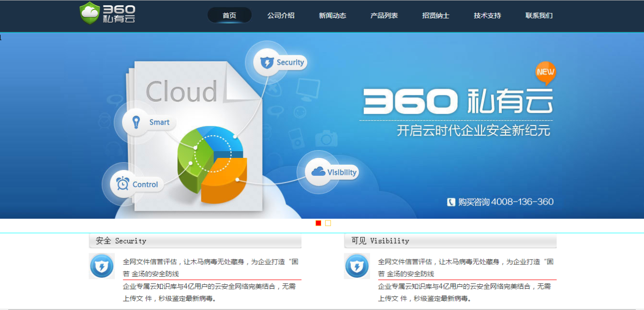This screenshot has height=310, width=644.
Task: Click the pie chart in Cloud graphic
Action: coord(213,164)
